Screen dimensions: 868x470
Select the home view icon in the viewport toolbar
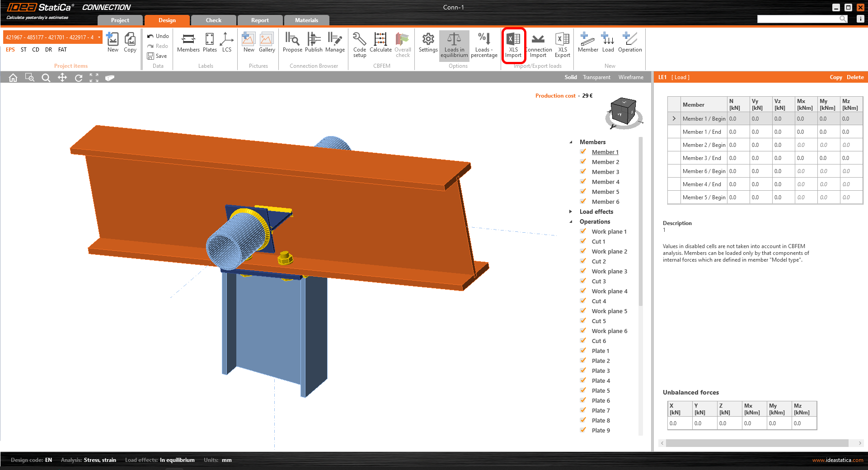(13, 77)
